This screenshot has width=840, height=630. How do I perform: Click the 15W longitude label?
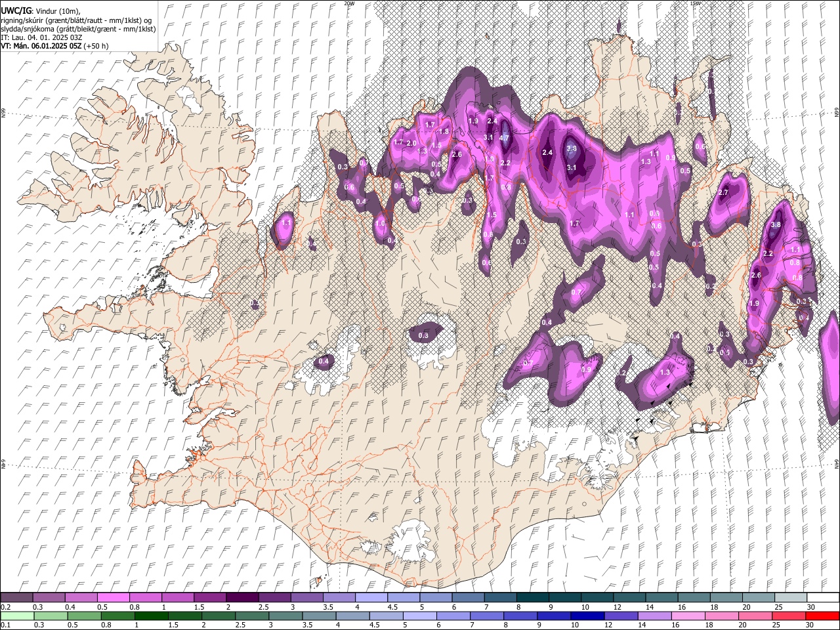(x=695, y=3)
